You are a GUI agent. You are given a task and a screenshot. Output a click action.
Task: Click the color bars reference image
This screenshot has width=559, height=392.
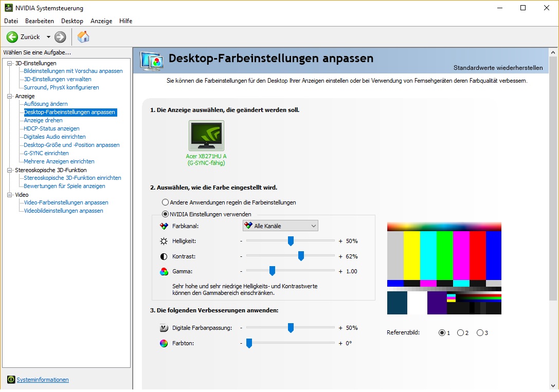tap(444, 268)
